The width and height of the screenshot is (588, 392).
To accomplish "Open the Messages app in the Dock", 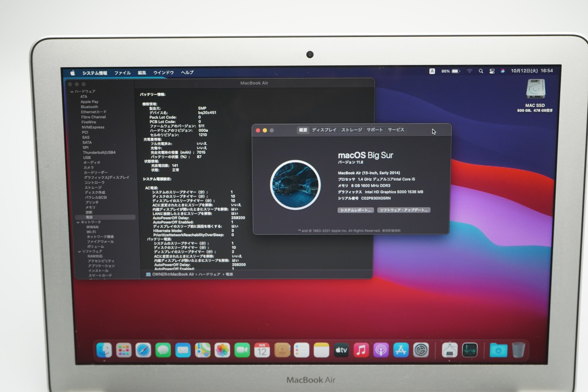I will 163,350.
